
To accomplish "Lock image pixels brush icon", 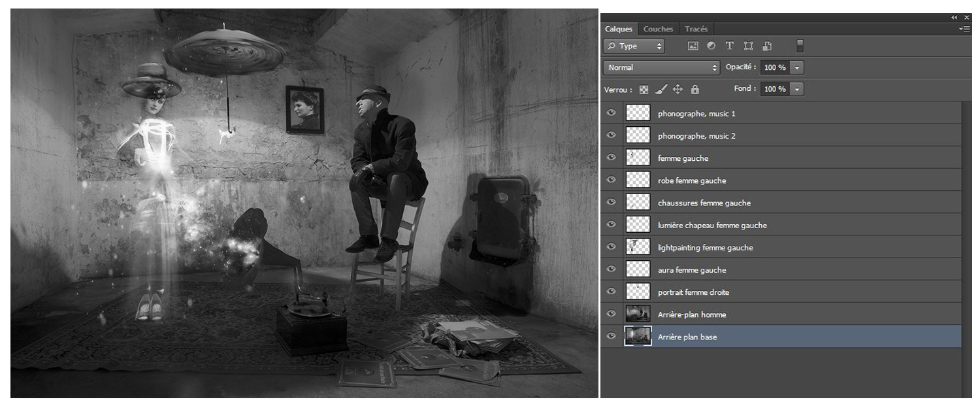I will [661, 90].
